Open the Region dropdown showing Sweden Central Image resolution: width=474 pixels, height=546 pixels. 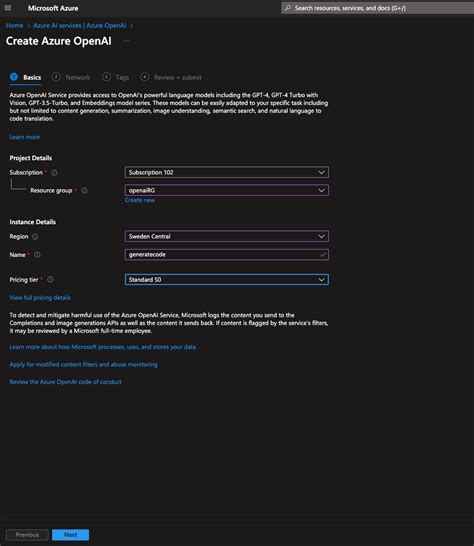[226, 236]
